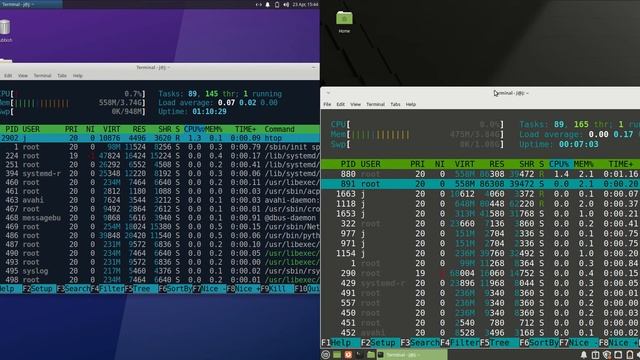
Task: Open Tabs menu in right terminal window
Action: (x=395, y=104)
